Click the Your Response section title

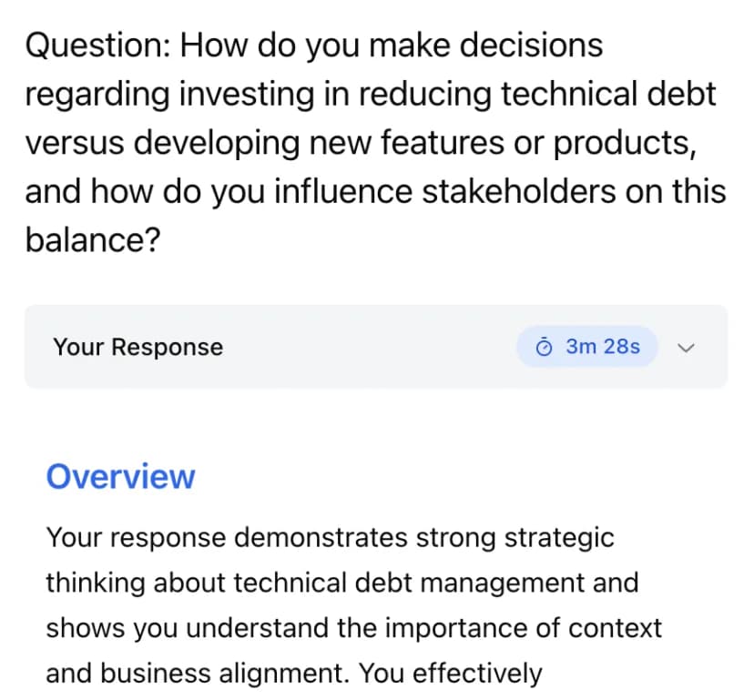coord(138,347)
